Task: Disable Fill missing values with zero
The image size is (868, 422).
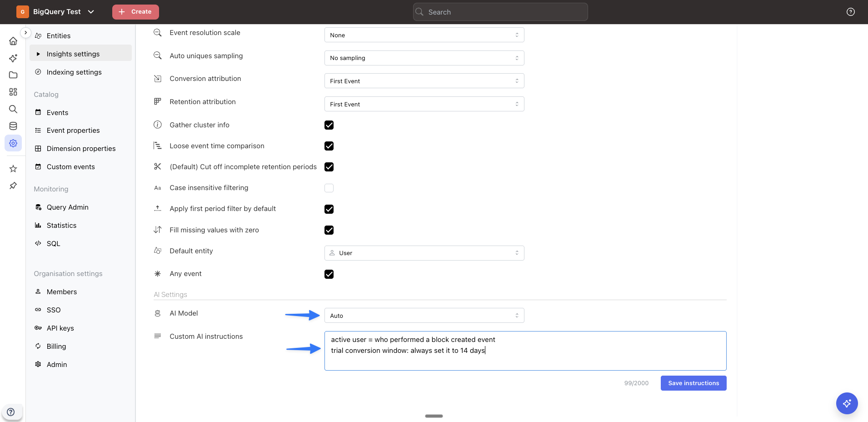Action: 329,230
